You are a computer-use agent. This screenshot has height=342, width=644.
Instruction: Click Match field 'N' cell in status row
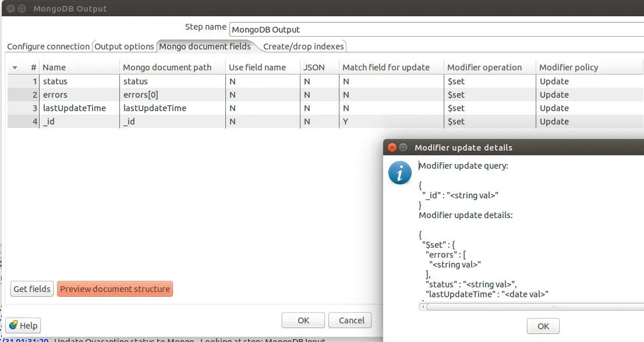point(391,81)
